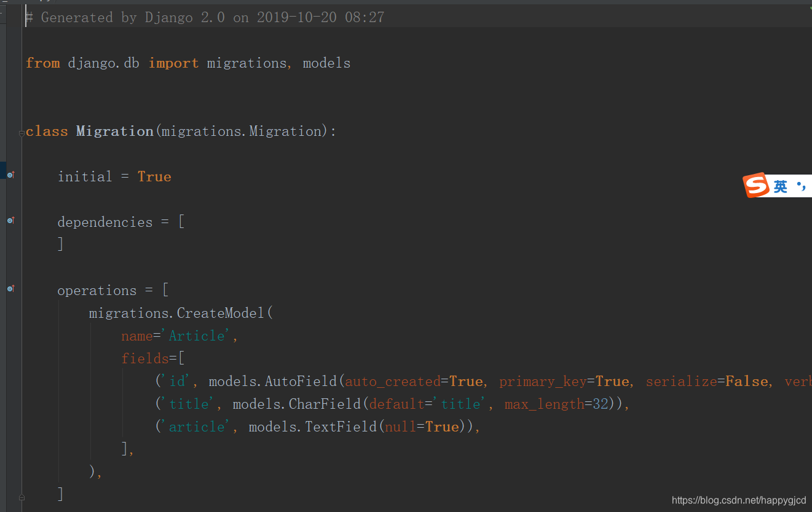Click the 'default' argument of CharField
Image resolution: width=812 pixels, height=512 pixels.
pos(396,404)
